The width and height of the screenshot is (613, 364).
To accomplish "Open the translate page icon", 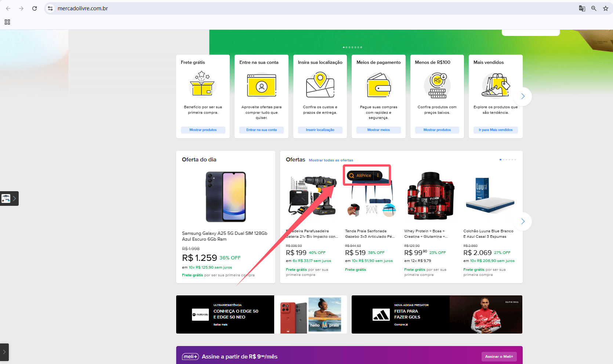I will (x=582, y=8).
